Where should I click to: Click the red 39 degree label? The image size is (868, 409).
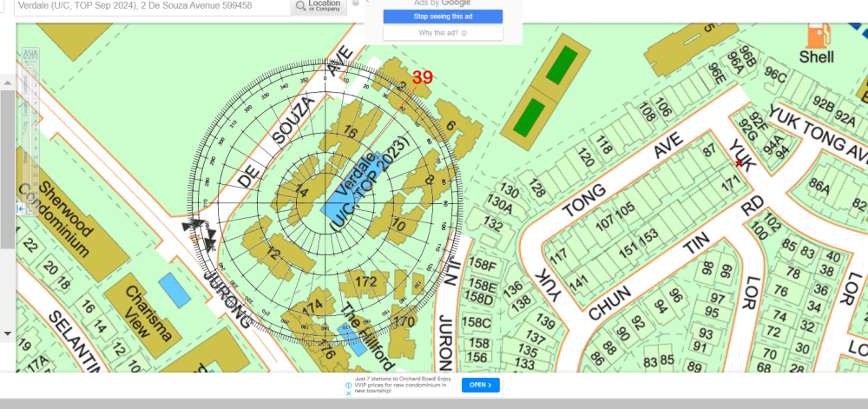422,77
